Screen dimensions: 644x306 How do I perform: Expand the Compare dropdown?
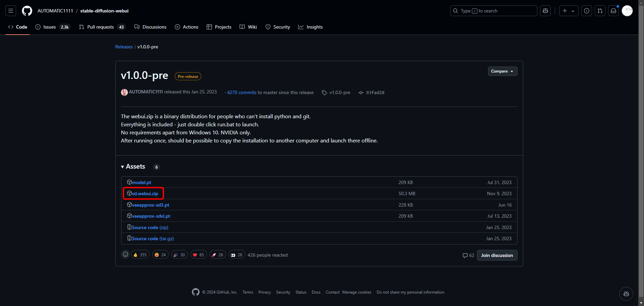502,71
